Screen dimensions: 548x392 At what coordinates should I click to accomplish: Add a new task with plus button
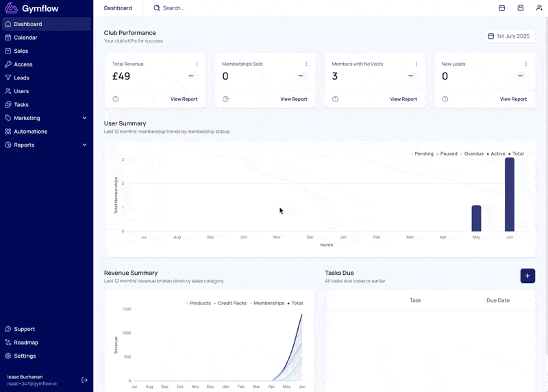point(527,276)
